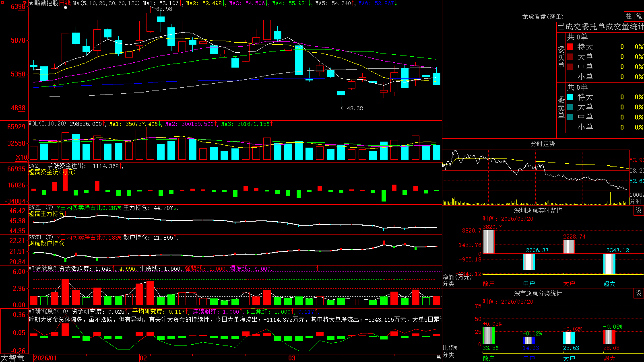Click the 已成交委托单成交量统计 header

(x=601, y=27)
